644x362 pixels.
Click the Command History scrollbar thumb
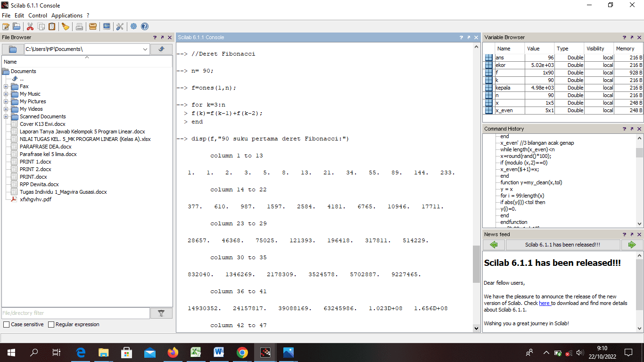[x=639, y=153]
